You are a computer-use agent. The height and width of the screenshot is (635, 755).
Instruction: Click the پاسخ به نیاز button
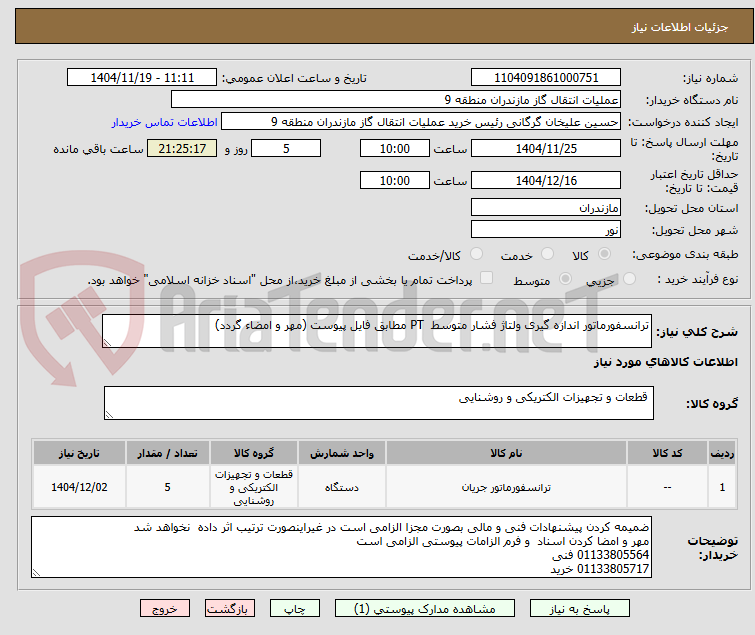pos(580,609)
